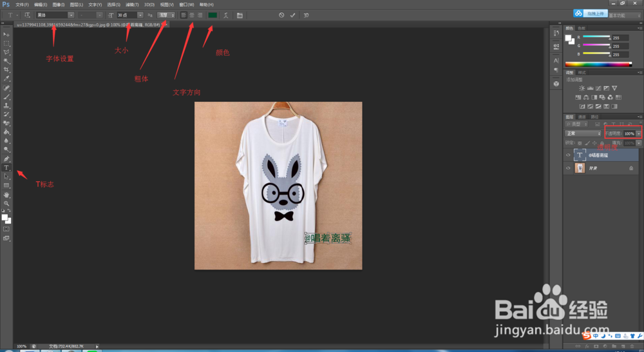Align text left

(184, 15)
